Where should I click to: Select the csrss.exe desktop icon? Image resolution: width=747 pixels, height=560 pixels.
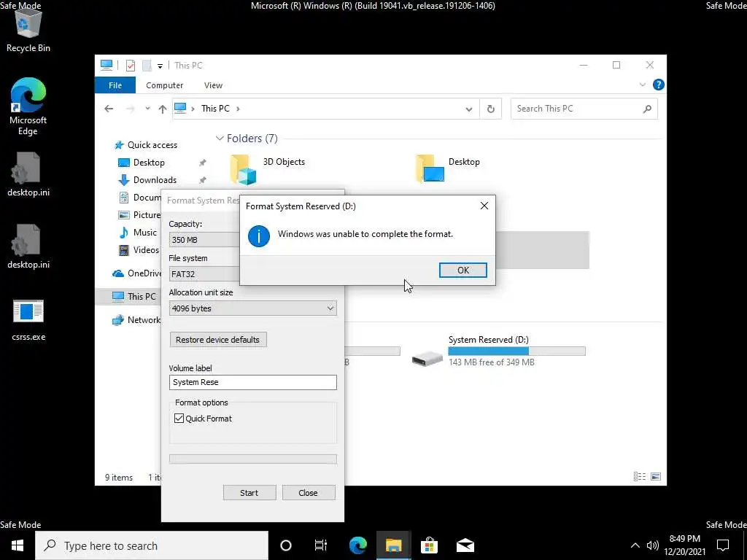(x=28, y=320)
